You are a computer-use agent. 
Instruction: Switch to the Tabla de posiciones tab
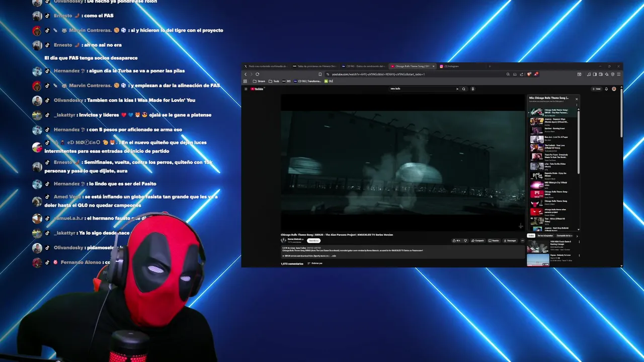314,66
